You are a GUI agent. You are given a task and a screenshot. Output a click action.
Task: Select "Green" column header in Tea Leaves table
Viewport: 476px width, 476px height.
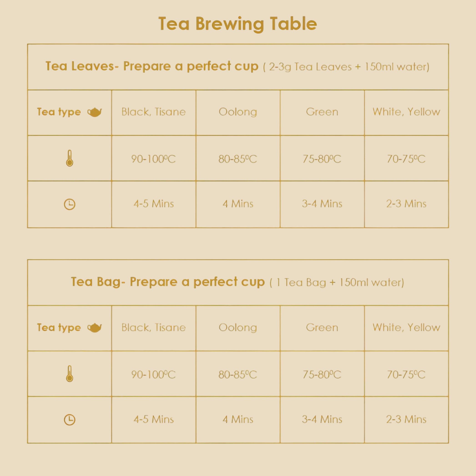click(x=322, y=112)
